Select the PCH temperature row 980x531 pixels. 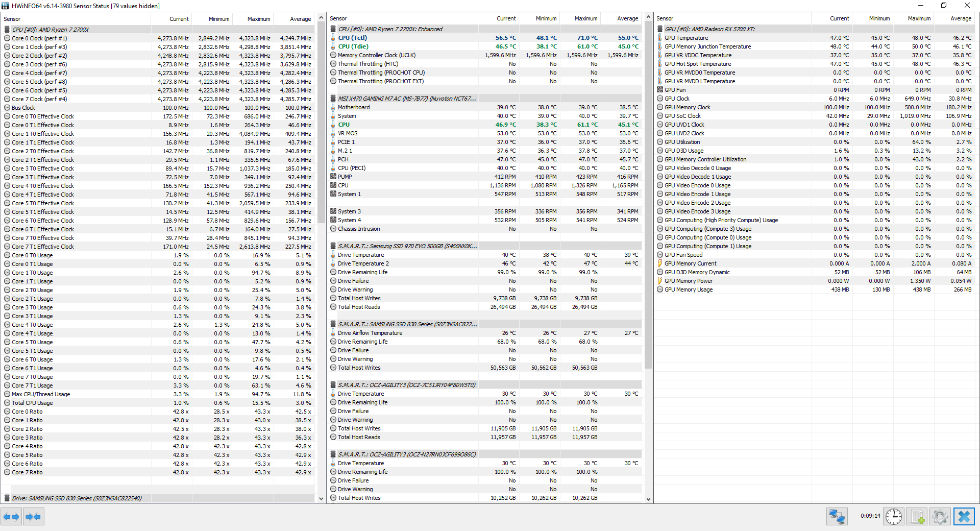coord(485,159)
